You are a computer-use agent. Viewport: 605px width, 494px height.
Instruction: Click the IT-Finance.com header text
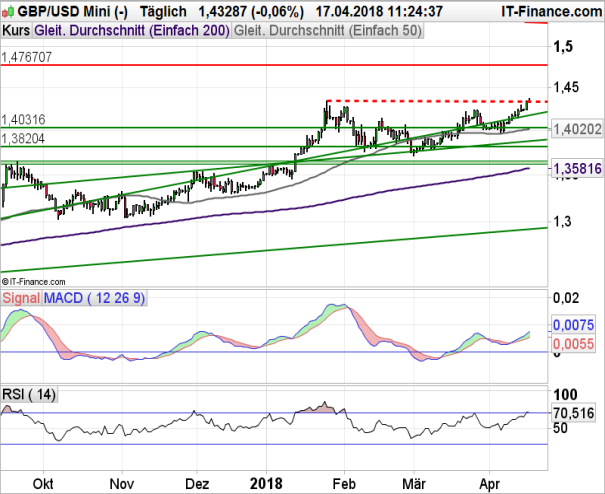click(552, 12)
